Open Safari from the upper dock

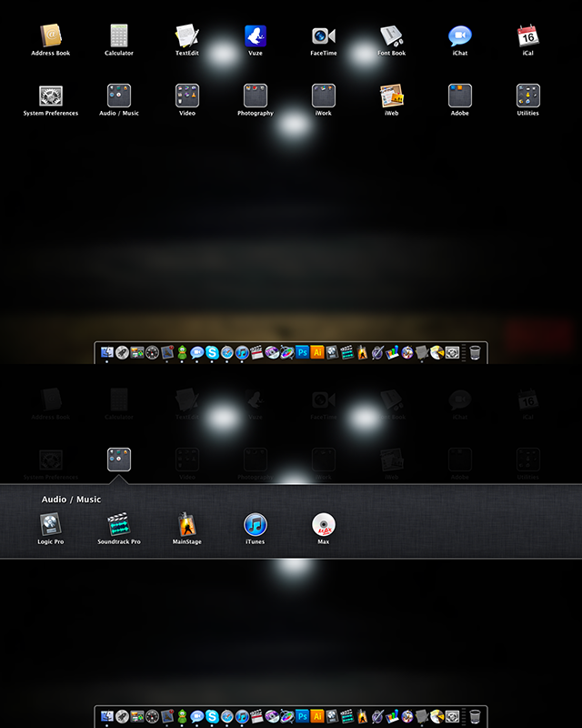[x=227, y=353]
